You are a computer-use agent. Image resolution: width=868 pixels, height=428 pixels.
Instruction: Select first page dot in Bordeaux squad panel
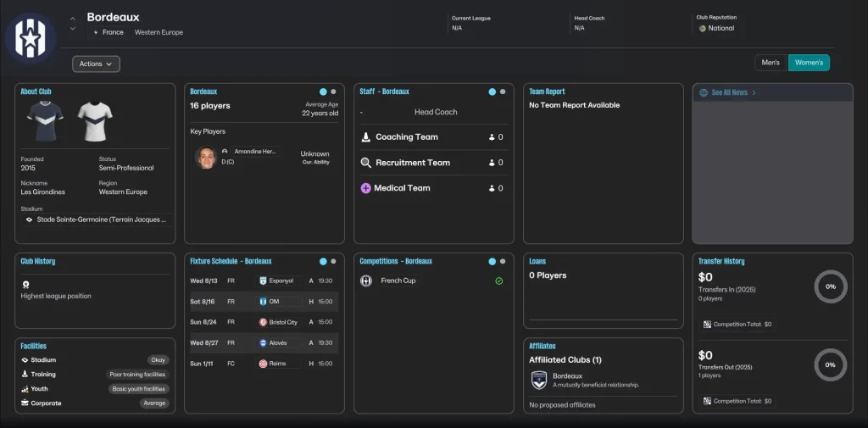(323, 92)
